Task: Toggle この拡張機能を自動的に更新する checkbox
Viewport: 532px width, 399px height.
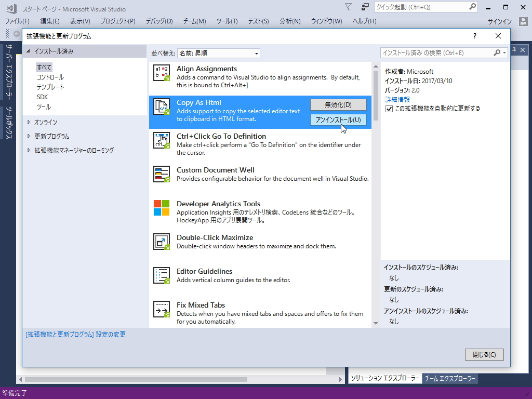Action: (389, 109)
